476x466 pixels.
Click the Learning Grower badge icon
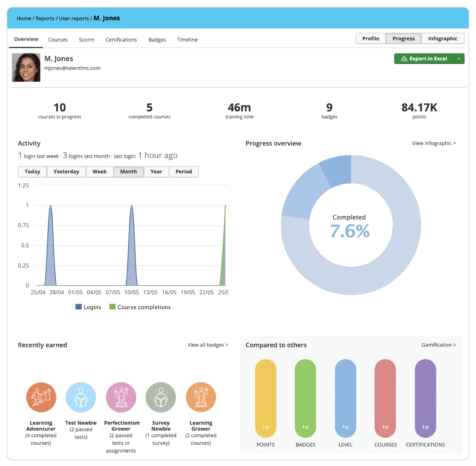point(201,397)
